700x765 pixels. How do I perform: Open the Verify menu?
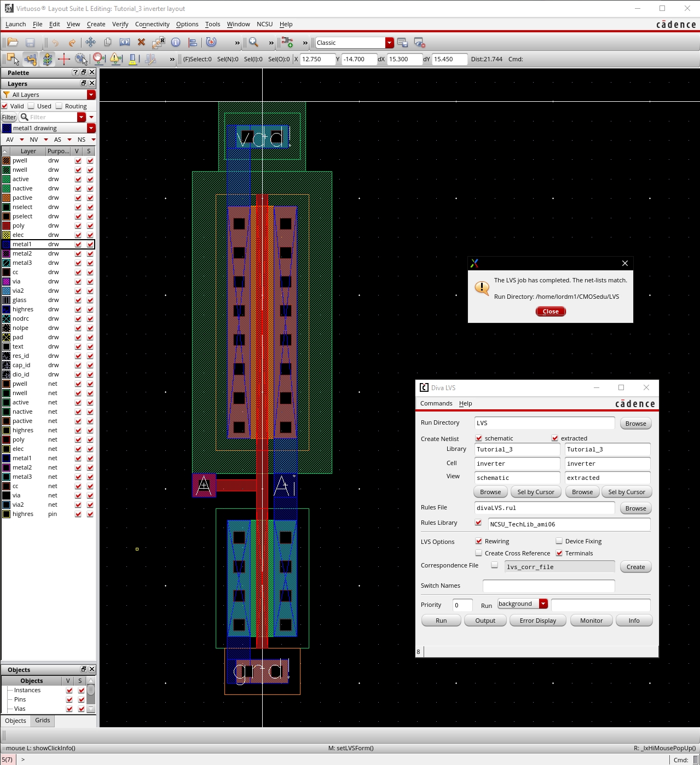(120, 24)
